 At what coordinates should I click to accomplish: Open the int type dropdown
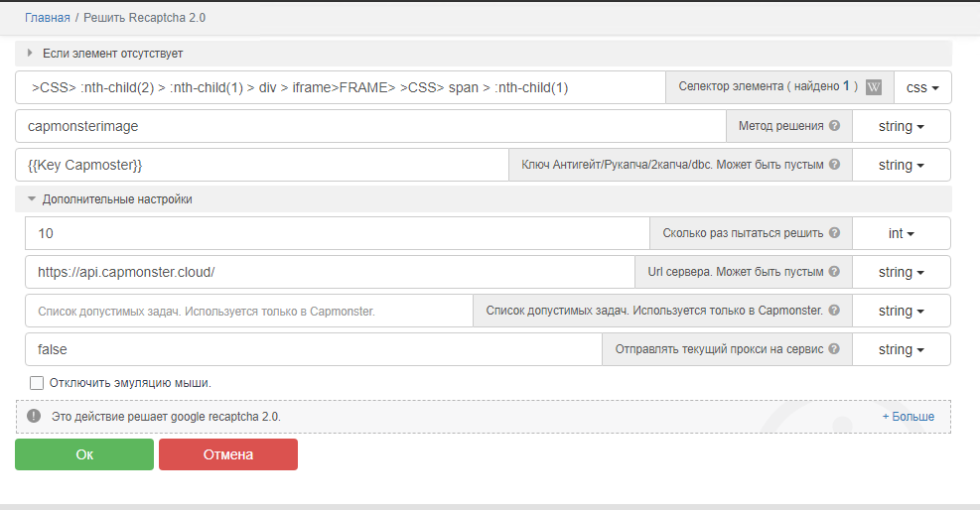coord(901,233)
